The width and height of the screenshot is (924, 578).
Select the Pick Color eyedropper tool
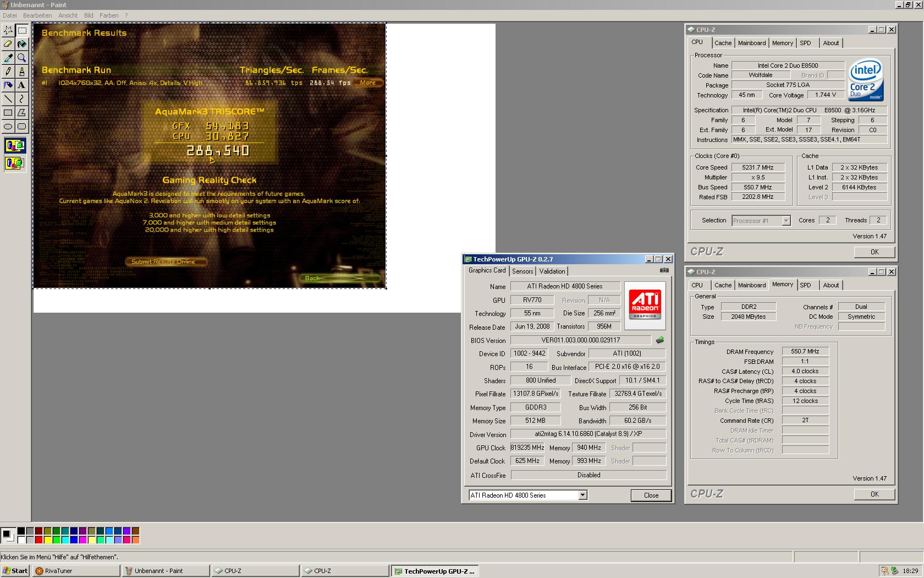pos(8,58)
